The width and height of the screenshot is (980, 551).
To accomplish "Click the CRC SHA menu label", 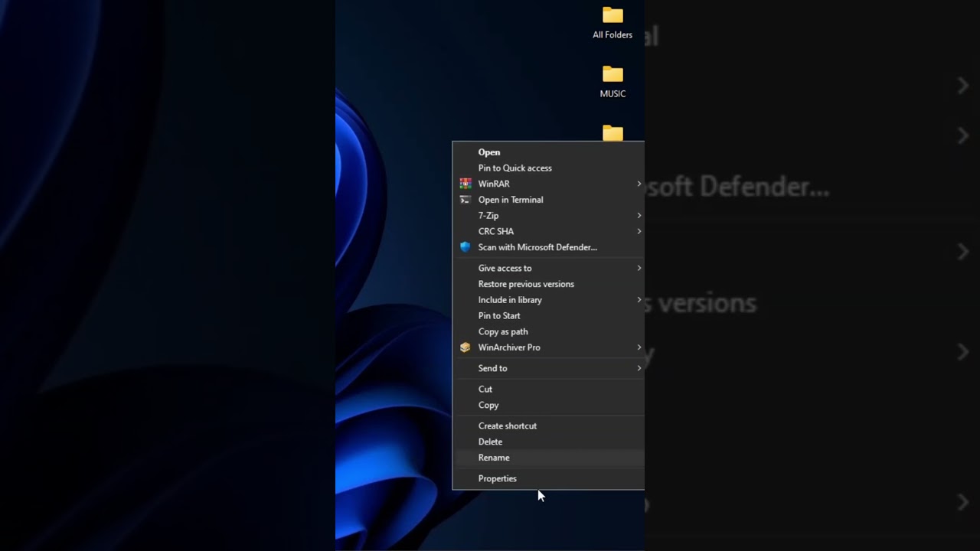I will tap(496, 231).
